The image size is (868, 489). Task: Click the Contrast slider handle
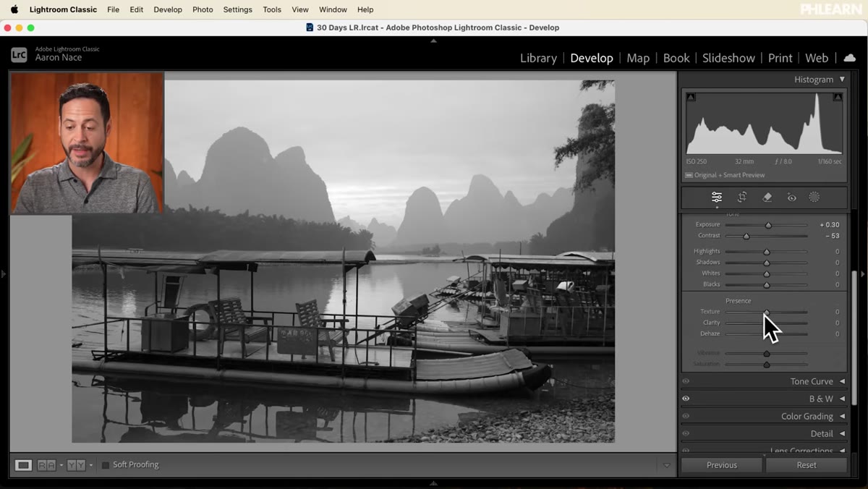[746, 236]
